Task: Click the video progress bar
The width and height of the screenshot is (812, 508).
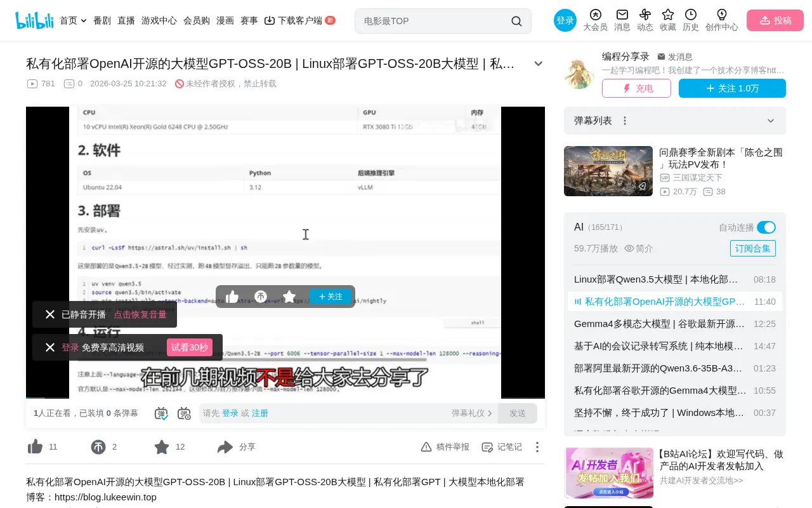Action: pos(285,398)
